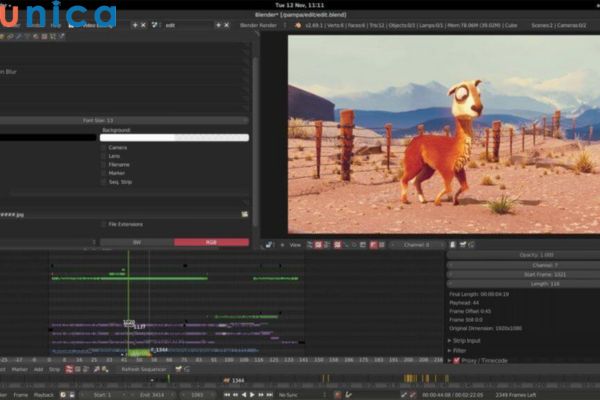
Task: Toggle the Filename stamp checkbox
Action: pos(103,165)
